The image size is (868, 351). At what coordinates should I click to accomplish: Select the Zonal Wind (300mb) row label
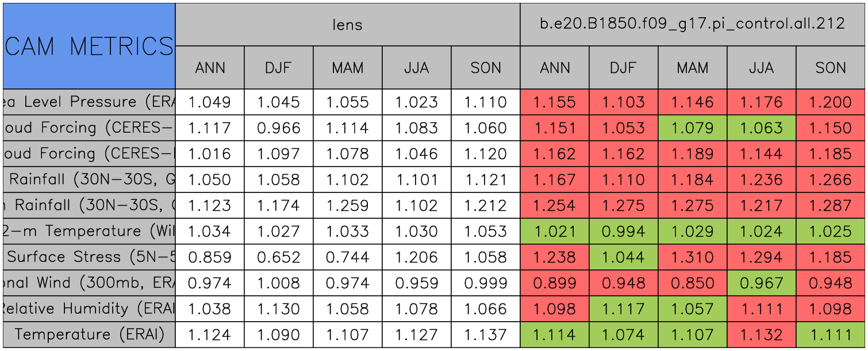(89, 283)
